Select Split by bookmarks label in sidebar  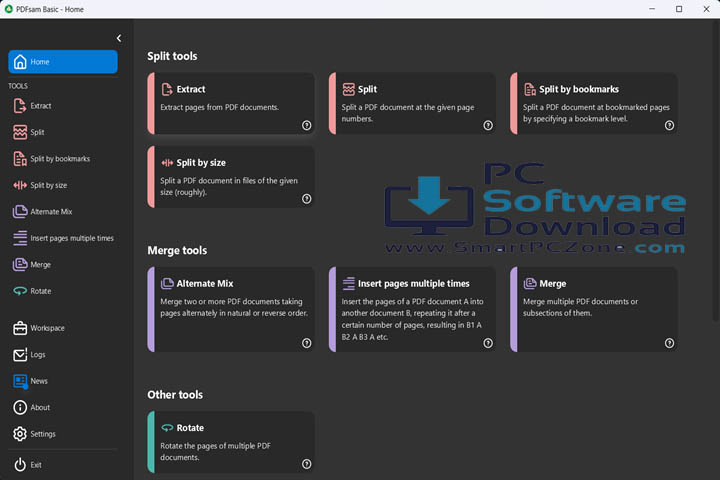[60, 159]
